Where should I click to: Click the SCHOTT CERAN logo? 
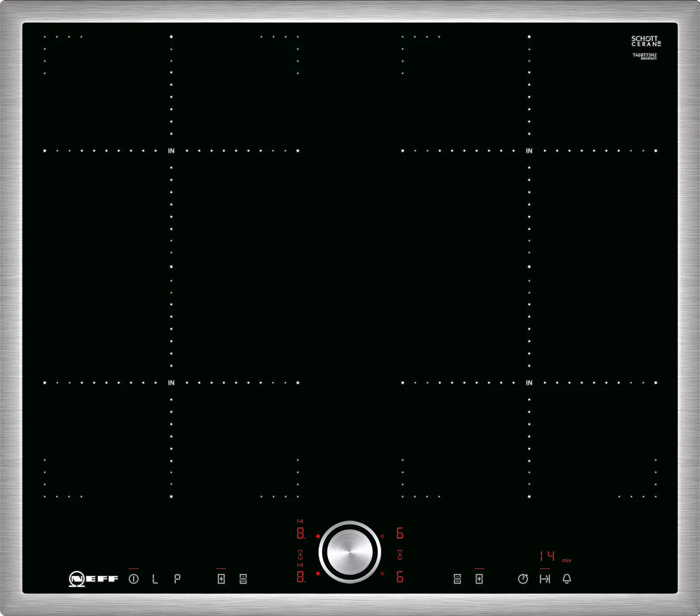646,41
